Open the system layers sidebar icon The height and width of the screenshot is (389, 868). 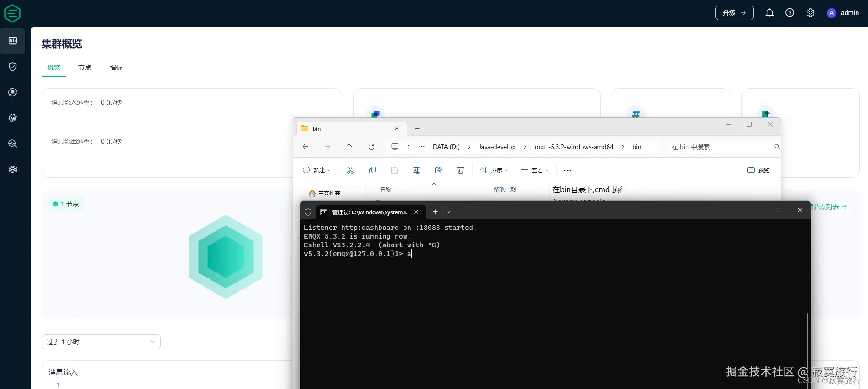point(13,169)
